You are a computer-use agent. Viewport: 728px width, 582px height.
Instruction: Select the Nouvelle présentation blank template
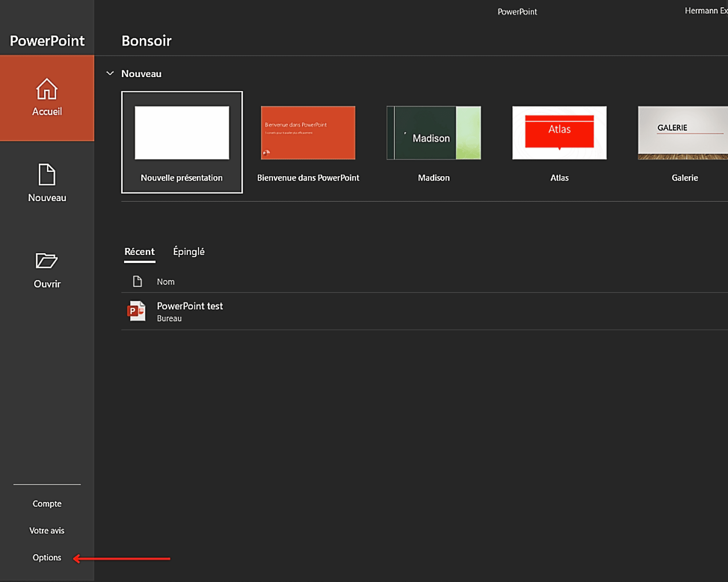(x=182, y=142)
